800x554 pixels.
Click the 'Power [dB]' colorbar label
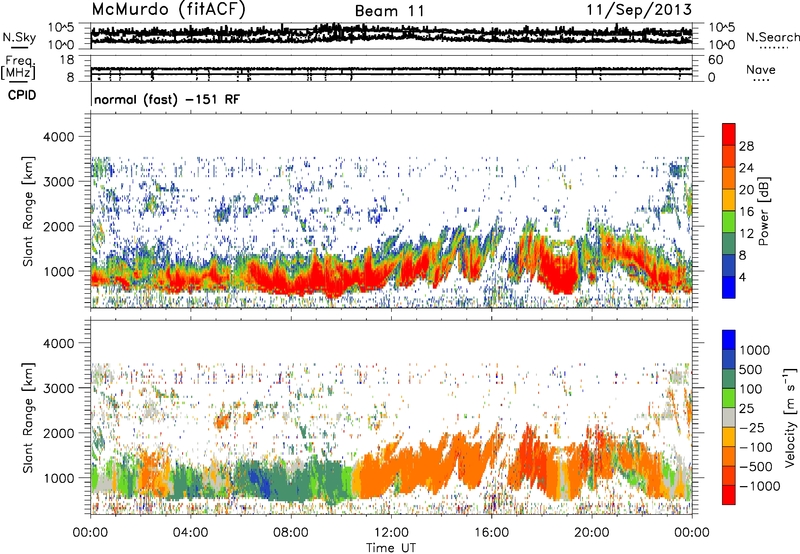point(764,211)
